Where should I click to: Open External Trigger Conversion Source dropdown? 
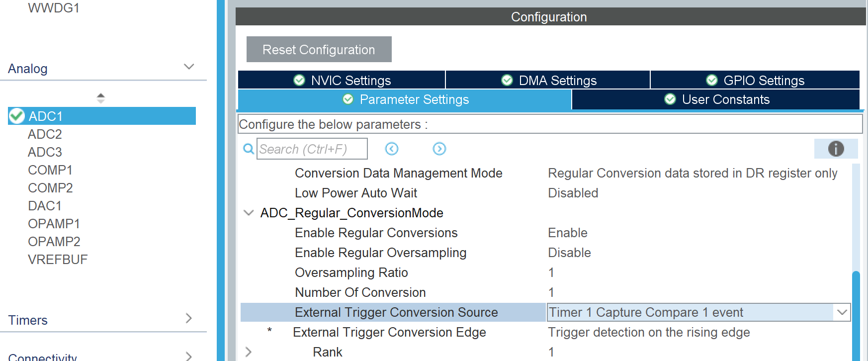[842, 312]
